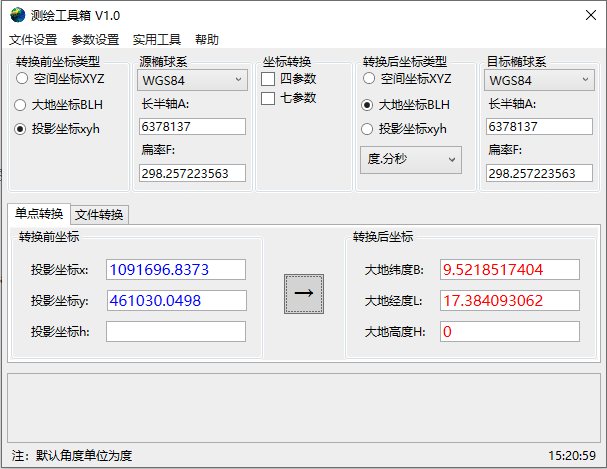The height and width of the screenshot is (469, 607).
Task: Select target 空间坐标XYZ radio button
Action: (369, 79)
